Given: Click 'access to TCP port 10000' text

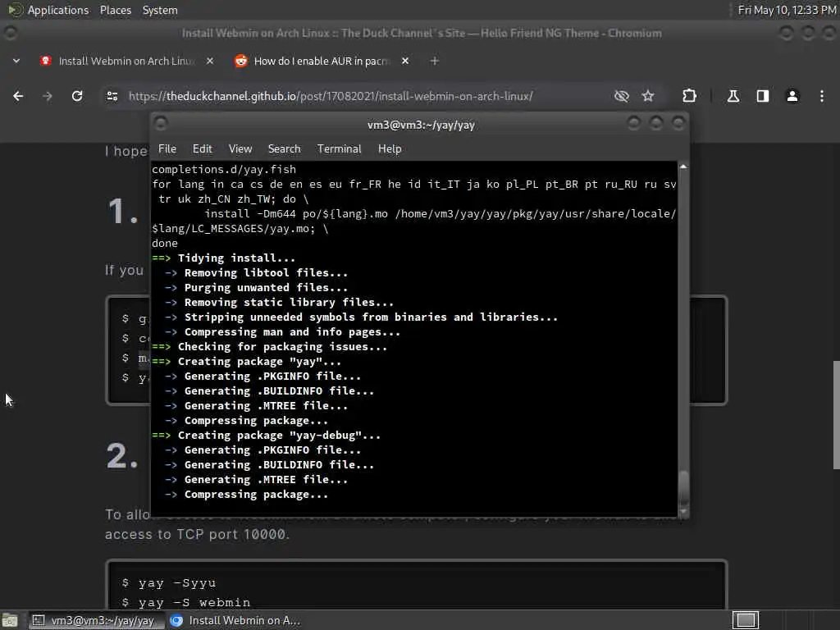Looking at the screenshot, I should (195, 534).
